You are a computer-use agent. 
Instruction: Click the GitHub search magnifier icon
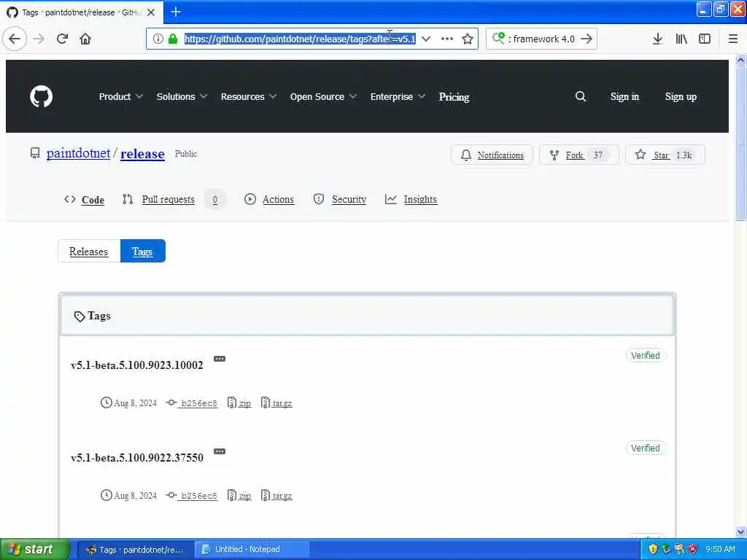580,97
